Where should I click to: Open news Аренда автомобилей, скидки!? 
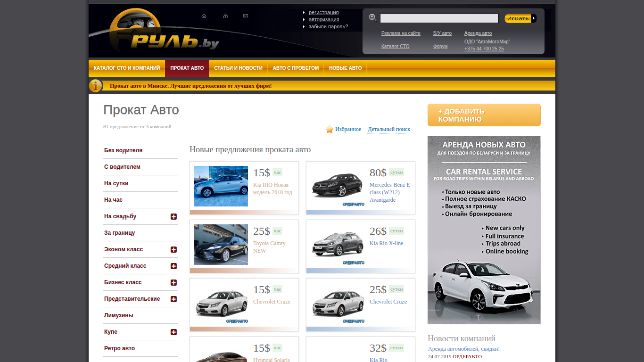point(464,349)
